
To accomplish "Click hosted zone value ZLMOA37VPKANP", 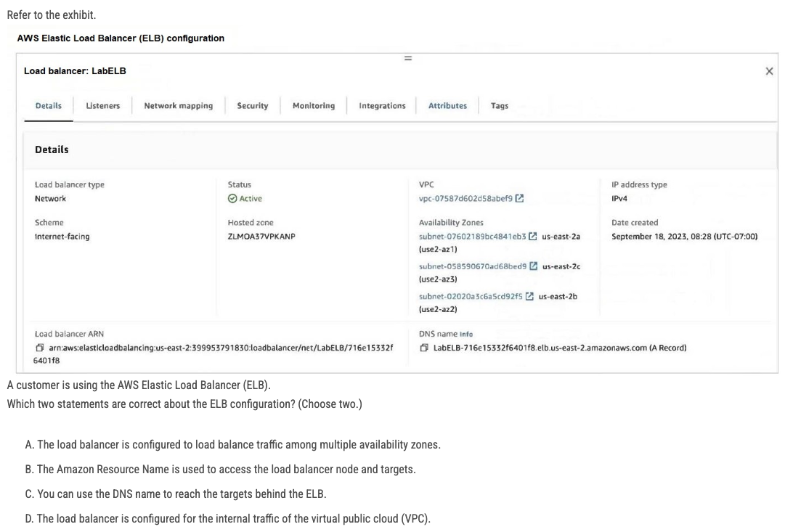I will pyautogui.click(x=261, y=236).
